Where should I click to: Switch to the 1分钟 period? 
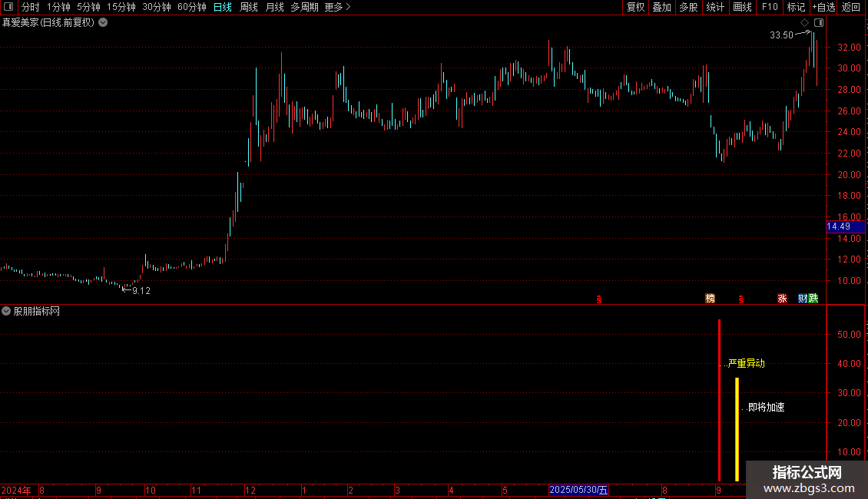pyautogui.click(x=58, y=7)
